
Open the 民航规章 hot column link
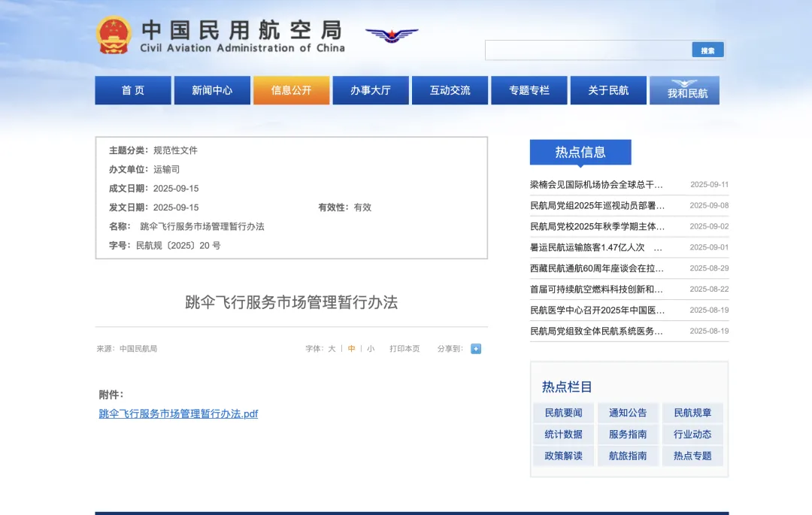pyautogui.click(x=692, y=412)
